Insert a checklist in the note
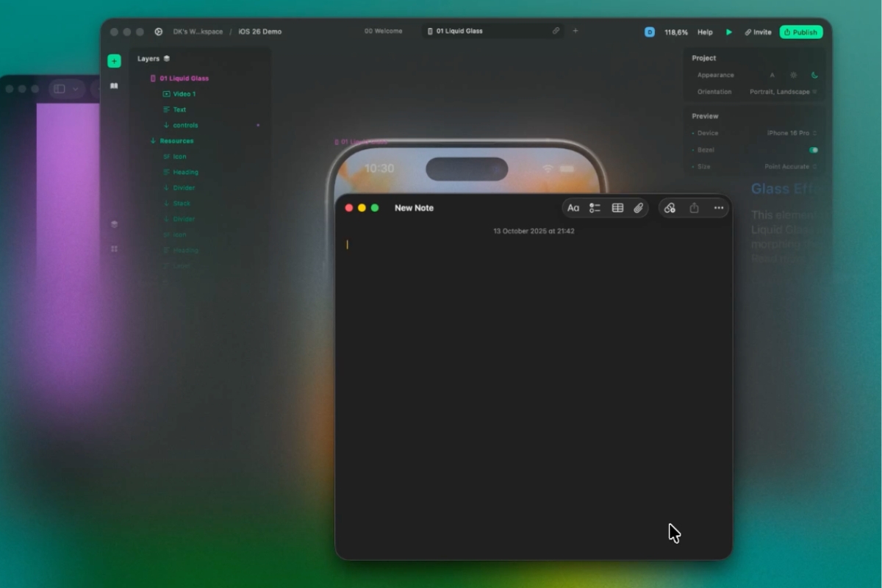882x588 pixels. click(595, 208)
